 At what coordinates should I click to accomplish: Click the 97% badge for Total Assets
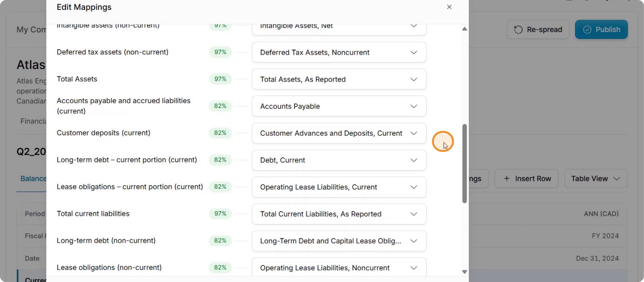pos(220,79)
